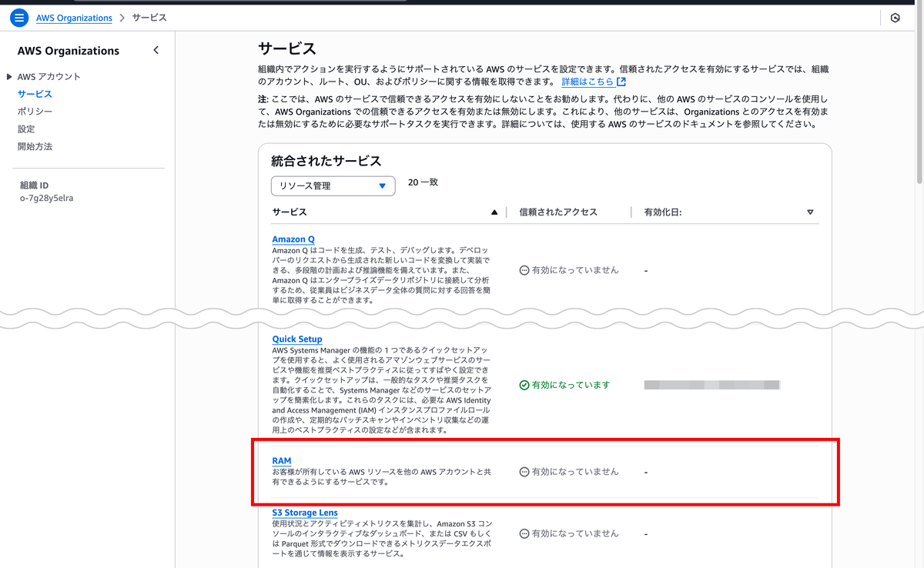Click the status icon in S3 Storage Lens row

pyautogui.click(x=524, y=533)
